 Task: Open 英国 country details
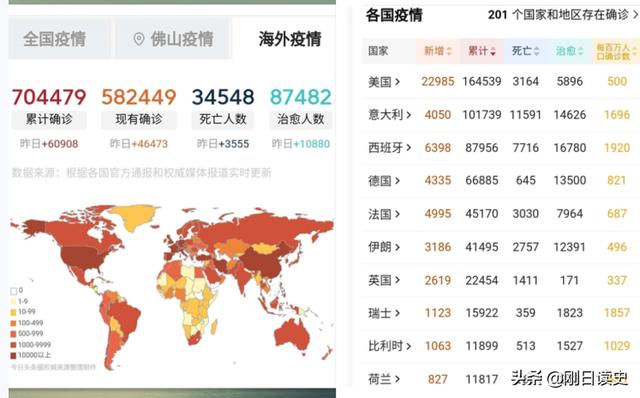coord(384,280)
